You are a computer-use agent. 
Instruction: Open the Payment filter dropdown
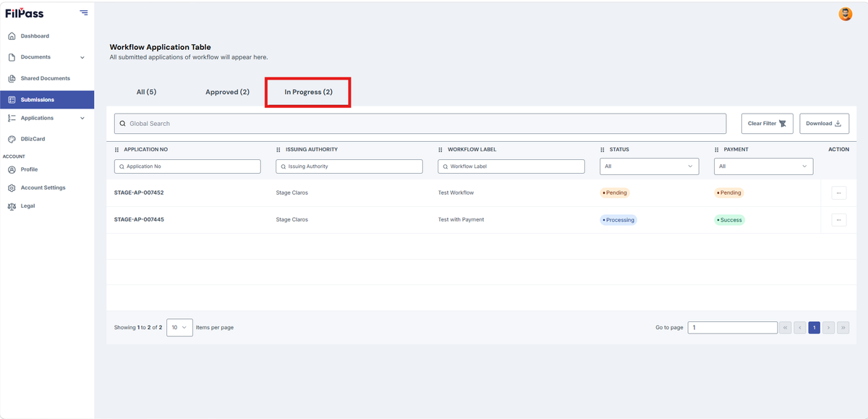coord(764,166)
